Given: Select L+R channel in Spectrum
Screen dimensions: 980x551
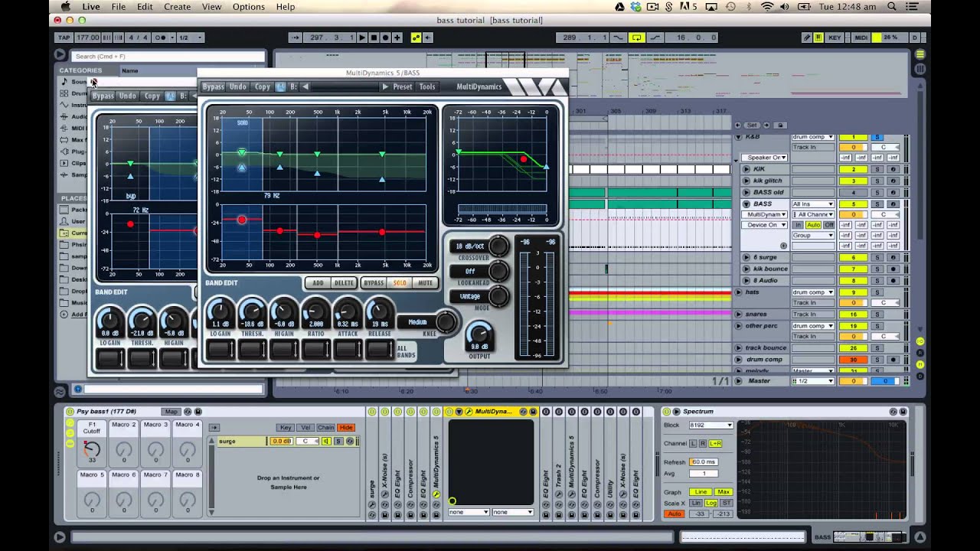Looking at the screenshot, I should point(716,444).
